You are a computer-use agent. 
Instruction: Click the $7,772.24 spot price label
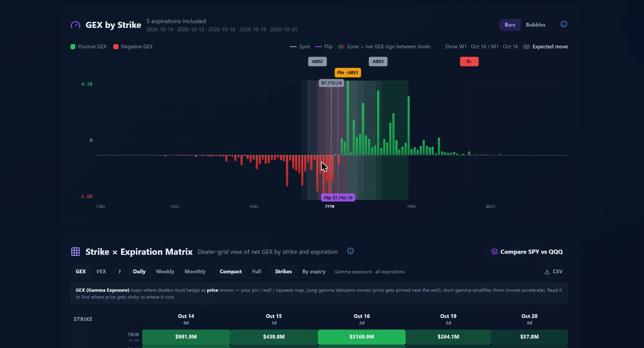point(331,83)
